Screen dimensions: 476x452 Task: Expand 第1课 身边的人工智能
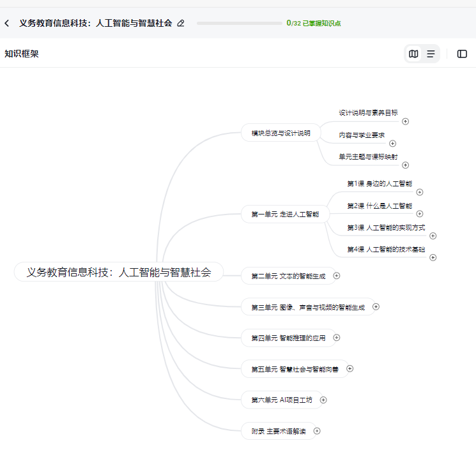(x=420, y=192)
